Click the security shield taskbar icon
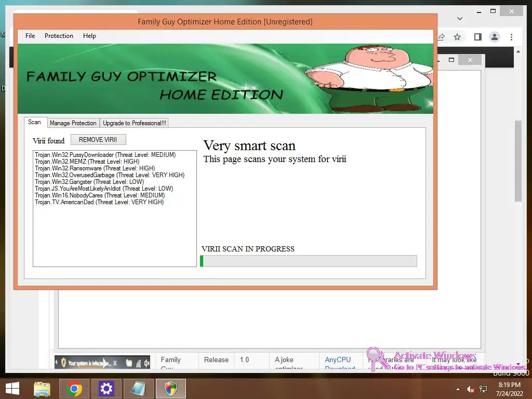Screen dimensions: 532x399 (x=170, y=389)
